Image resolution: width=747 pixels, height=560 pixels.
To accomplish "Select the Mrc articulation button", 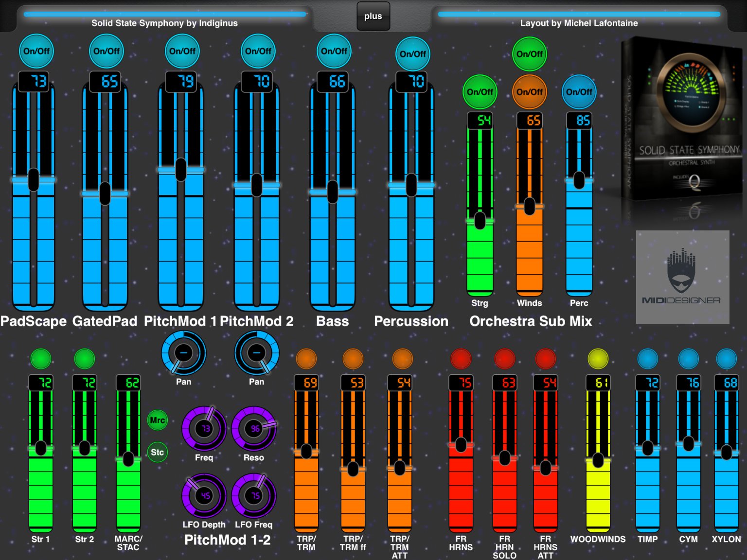I will [157, 420].
